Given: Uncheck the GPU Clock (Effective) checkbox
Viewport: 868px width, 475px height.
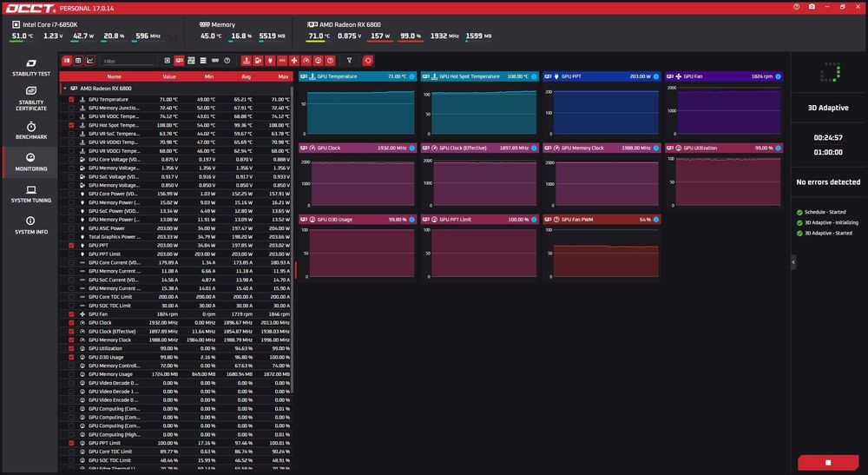Looking at the screenshot, I should [71, 331].
